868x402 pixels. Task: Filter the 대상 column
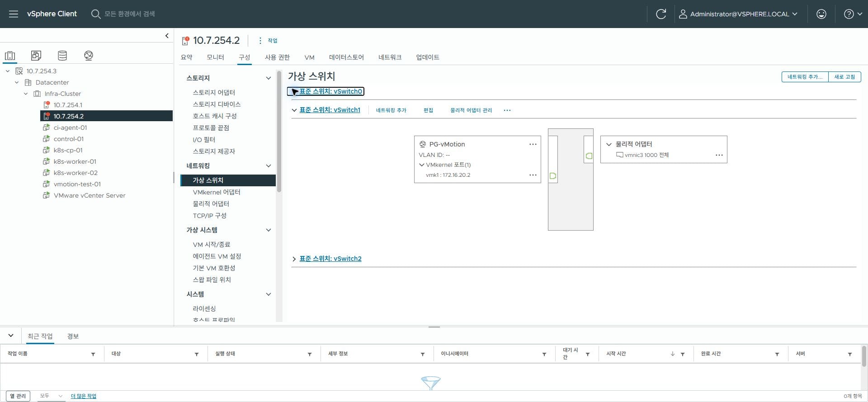[x=197, y=354]
